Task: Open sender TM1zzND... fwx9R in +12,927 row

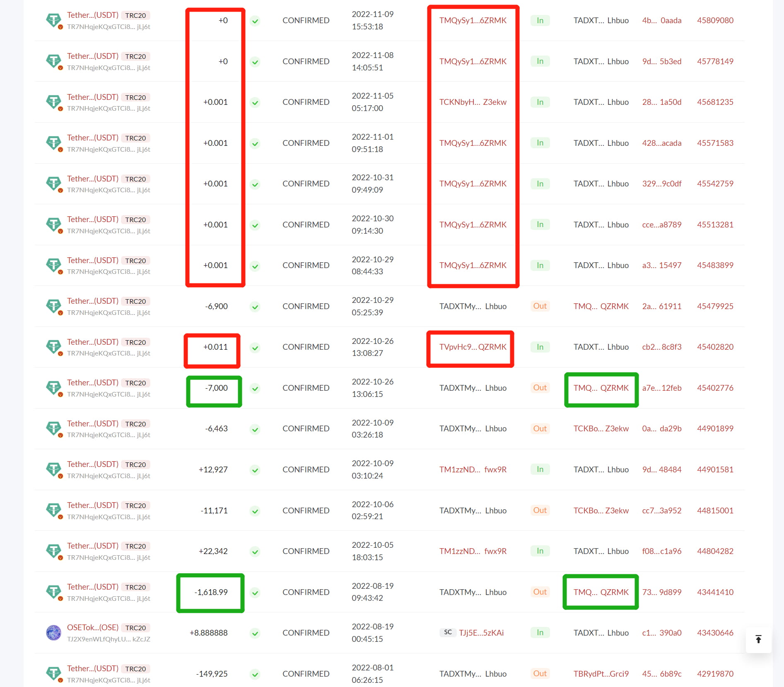Action: click(473, 469)
